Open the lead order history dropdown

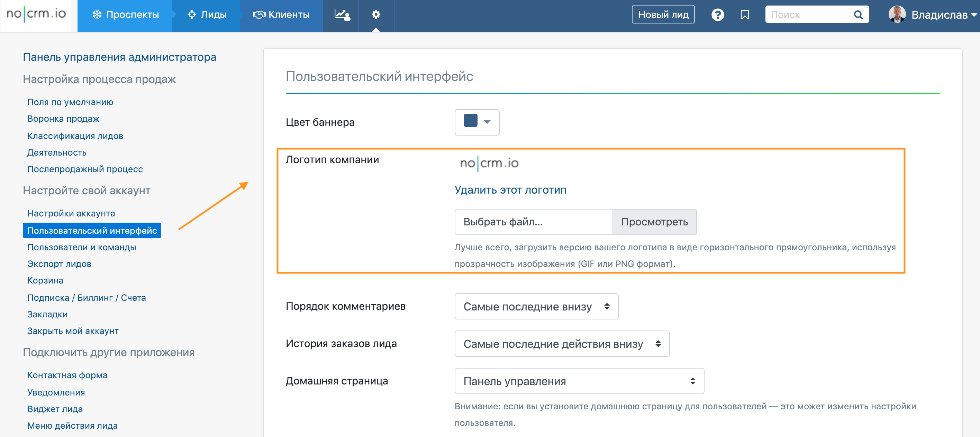pos(562,344)
